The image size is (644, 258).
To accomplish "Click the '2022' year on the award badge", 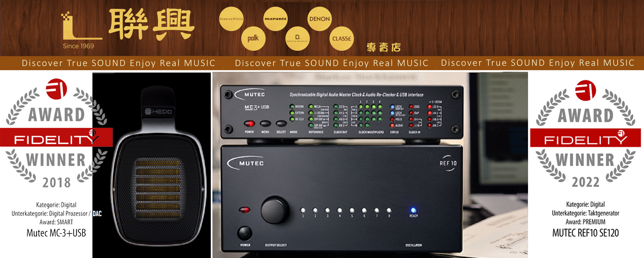I will (586, 182).
